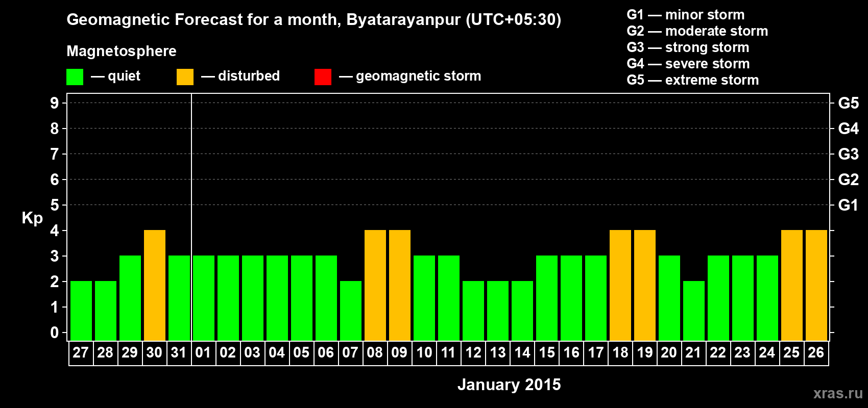This screenshot has width=868, height=408.
Task: Click date cell 06 on the x-axis
Action: coord(326,353)
